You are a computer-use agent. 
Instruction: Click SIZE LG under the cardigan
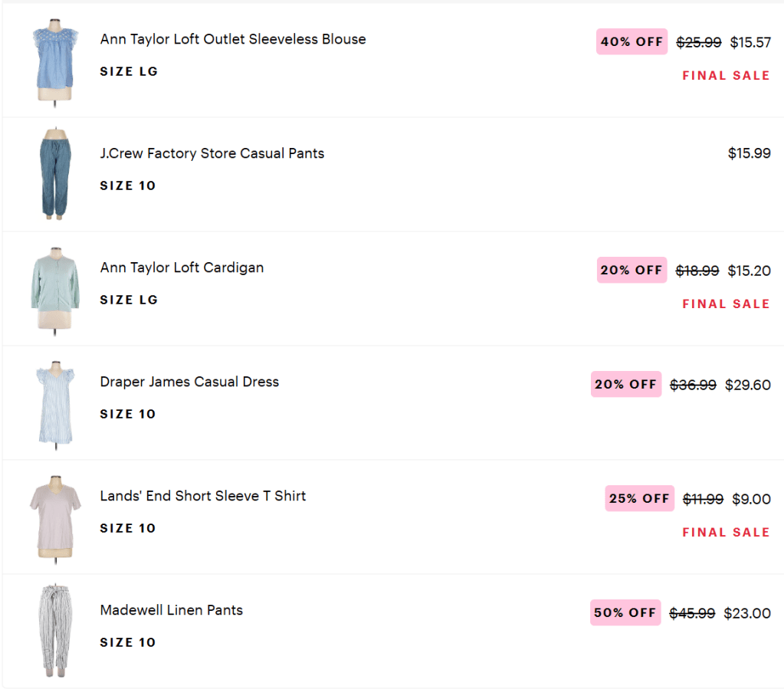(129, 300)
